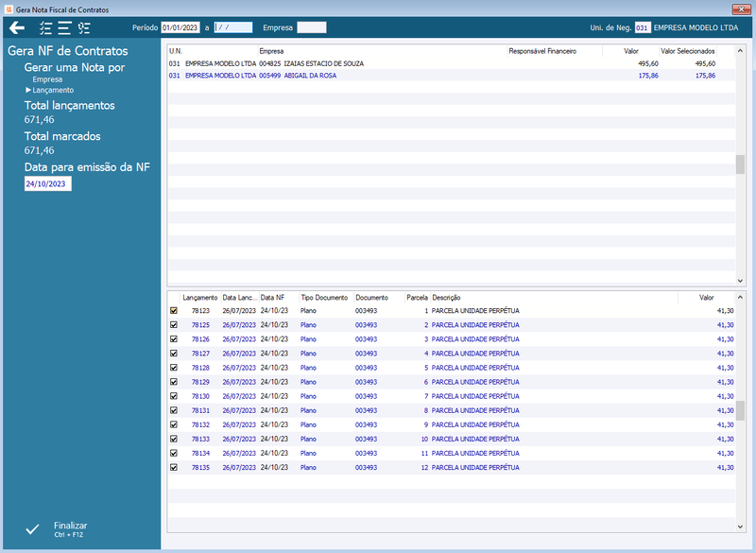Click documento 003493 in 78130 row

[366, 396]
